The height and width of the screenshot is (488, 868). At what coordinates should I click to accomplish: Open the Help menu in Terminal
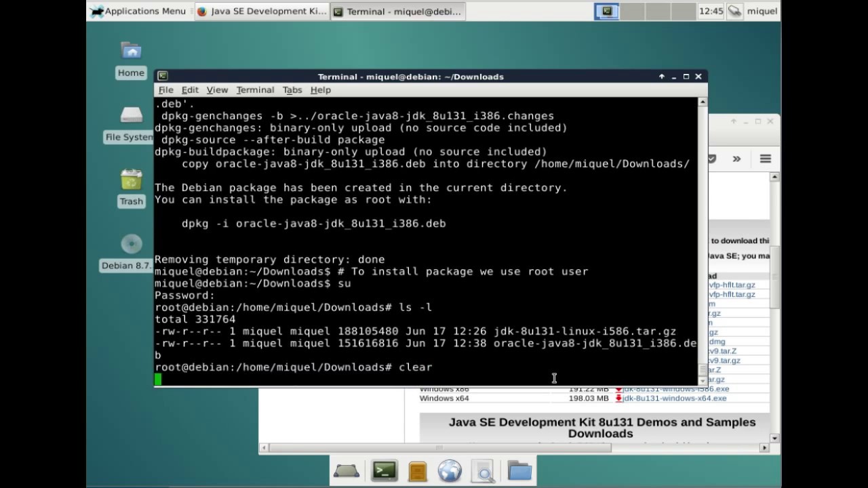[321, 89]
